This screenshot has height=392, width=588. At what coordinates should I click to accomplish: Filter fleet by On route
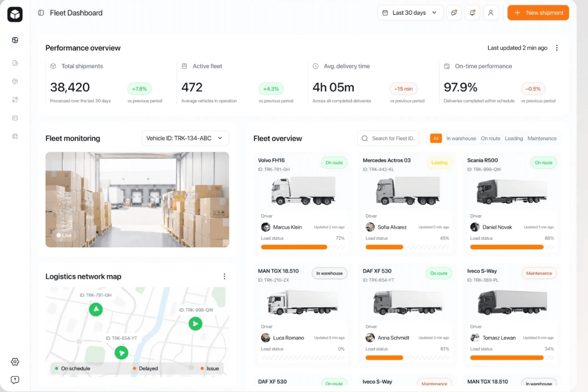coord(491,139)
